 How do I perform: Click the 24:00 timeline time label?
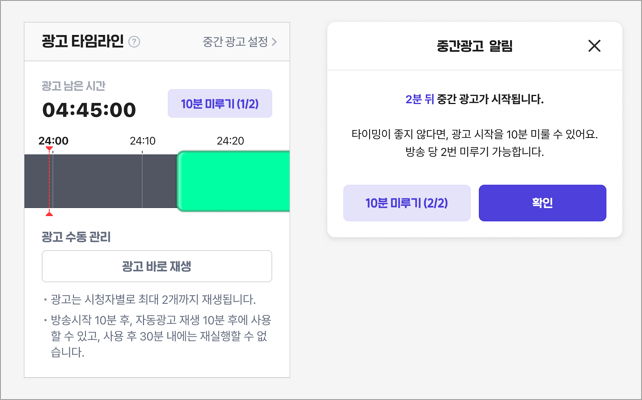tap(53, 141)
